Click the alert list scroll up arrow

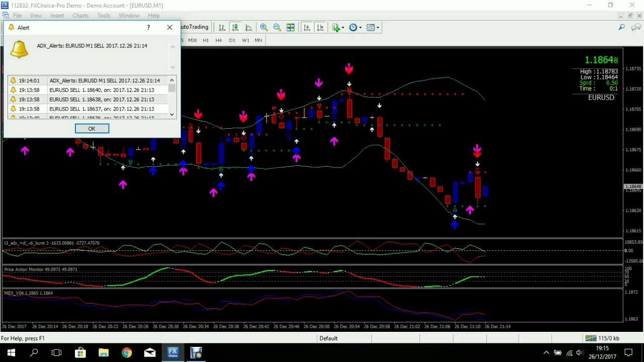point(172,80)
